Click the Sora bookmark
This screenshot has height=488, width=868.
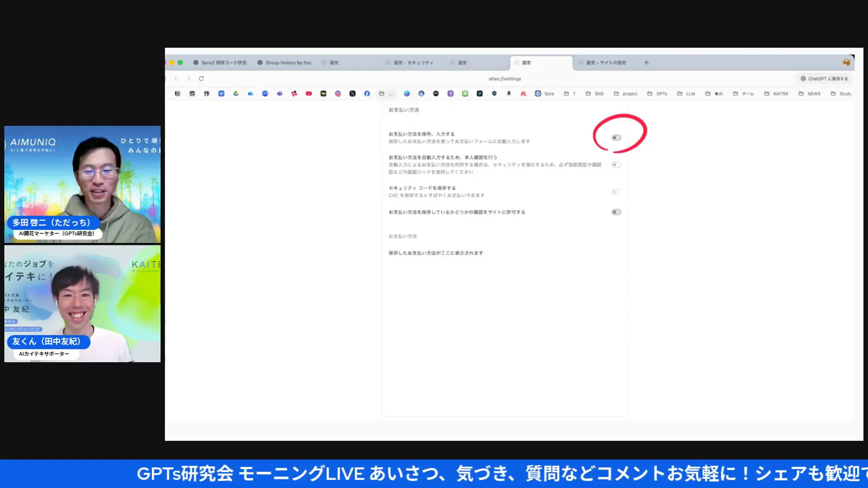pos(545,94)
